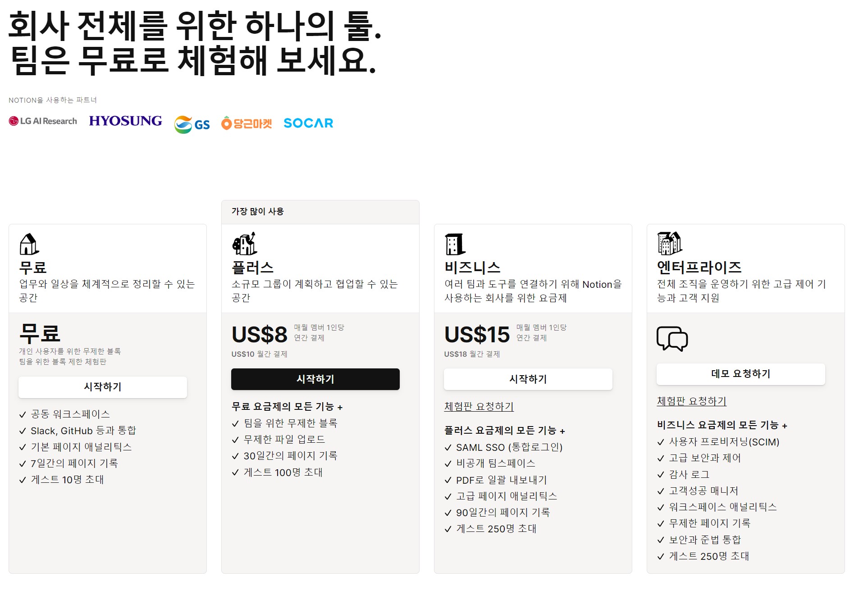
Task: Click the GS partner logo
Action: [x=192, y=124]
